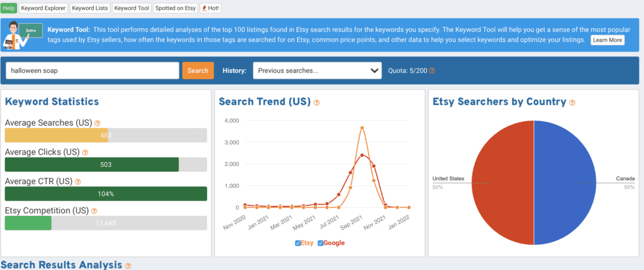Screen dimensions: 644x270
Task: Toggle the Google series checkbox
Action: (x=320, y=244)
